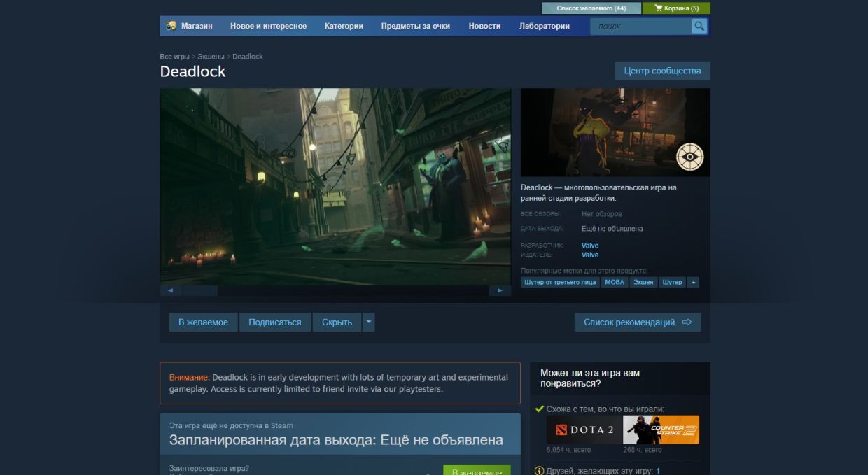Click the Counter-Strike 2 game thumbnail

pyautogui.click(x=661, y=430)
